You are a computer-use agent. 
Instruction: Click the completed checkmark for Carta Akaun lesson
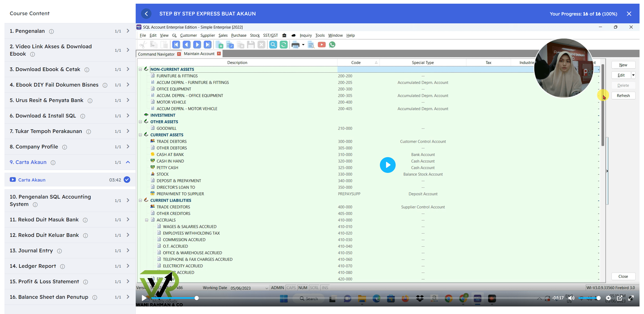click(x=127, y=180)
